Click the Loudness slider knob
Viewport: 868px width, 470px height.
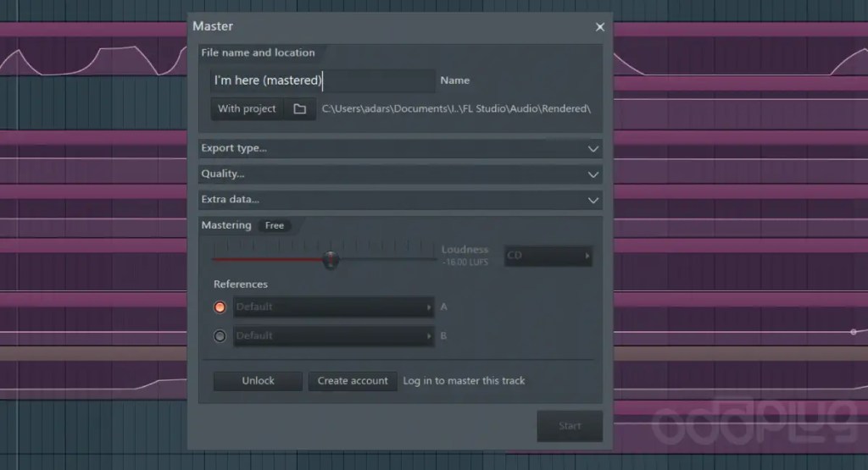pos(331,259)
